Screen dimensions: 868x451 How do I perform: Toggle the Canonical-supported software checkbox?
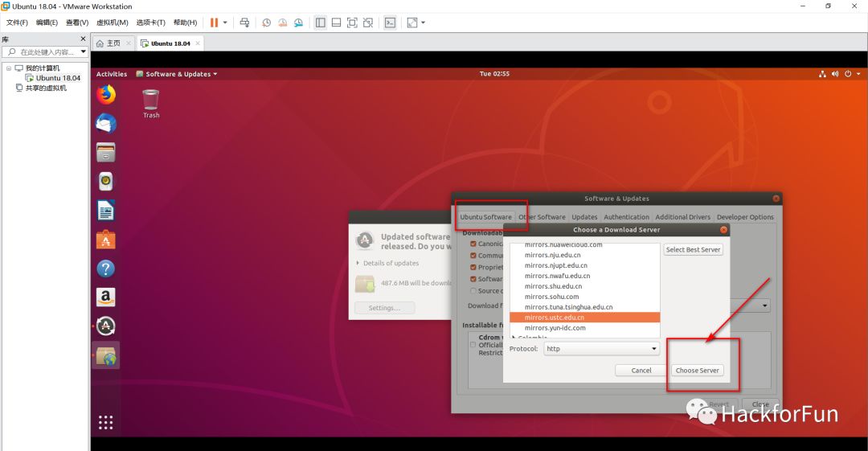point(473,244)
